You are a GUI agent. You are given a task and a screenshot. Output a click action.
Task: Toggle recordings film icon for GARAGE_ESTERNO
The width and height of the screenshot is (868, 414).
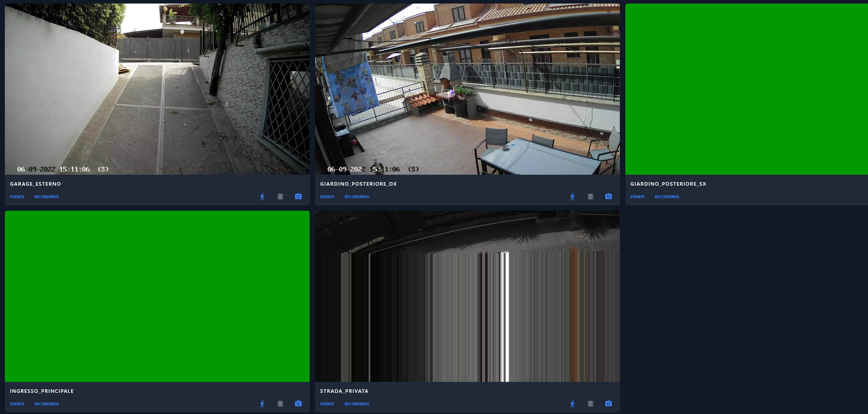point(280,197)
